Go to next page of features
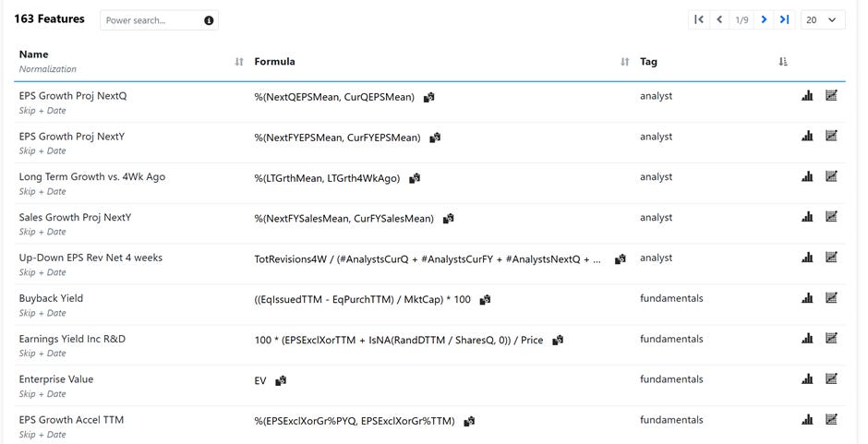 coord(764,20)
